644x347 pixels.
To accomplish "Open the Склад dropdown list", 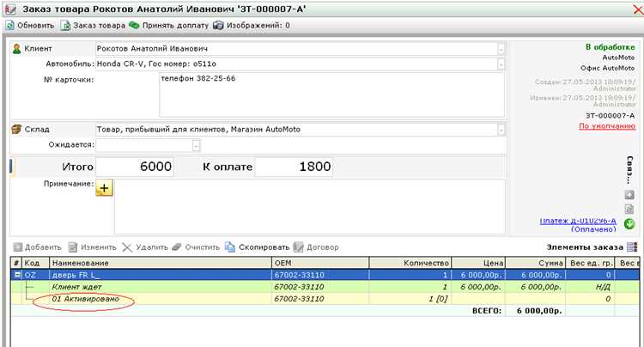I will (501, 131).
